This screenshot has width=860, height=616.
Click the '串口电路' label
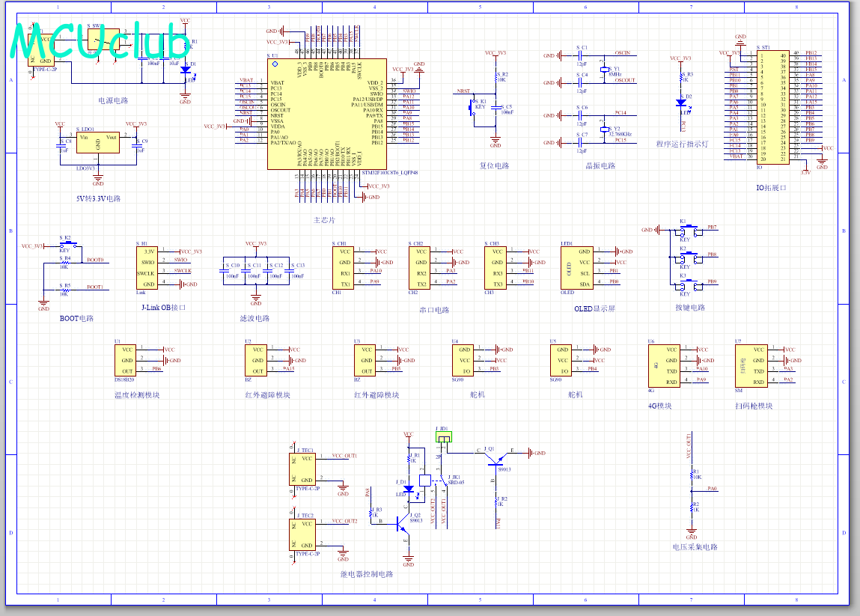(434, 310)
